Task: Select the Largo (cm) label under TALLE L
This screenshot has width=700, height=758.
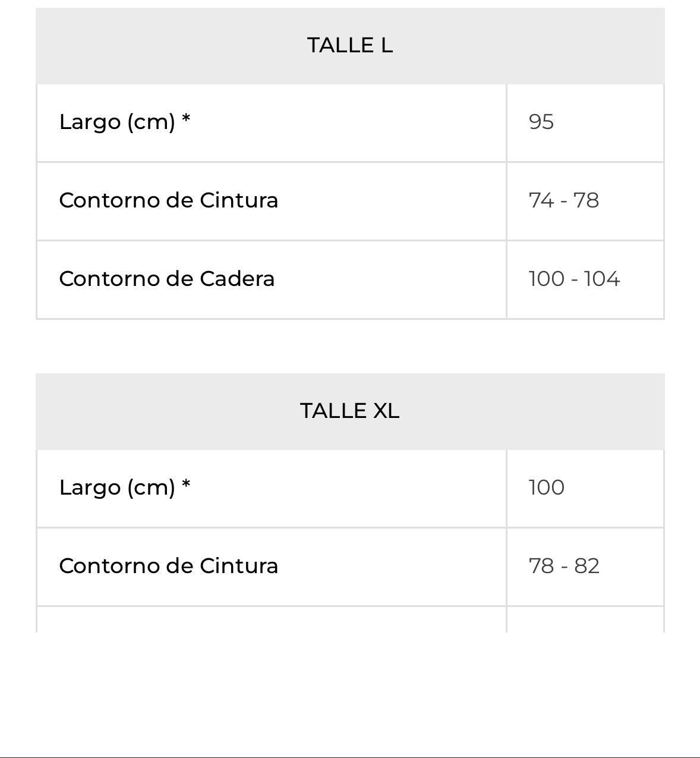Action: pyautogui.click(x=117, y=122)
